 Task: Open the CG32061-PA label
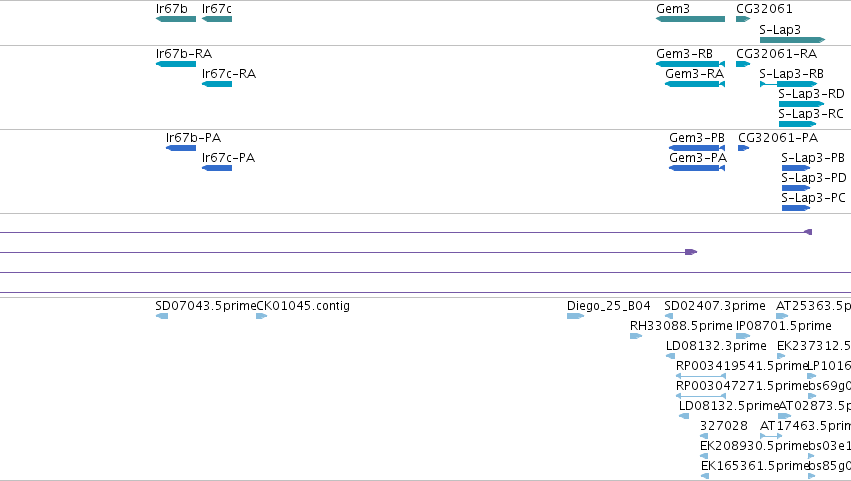point(778,138)
